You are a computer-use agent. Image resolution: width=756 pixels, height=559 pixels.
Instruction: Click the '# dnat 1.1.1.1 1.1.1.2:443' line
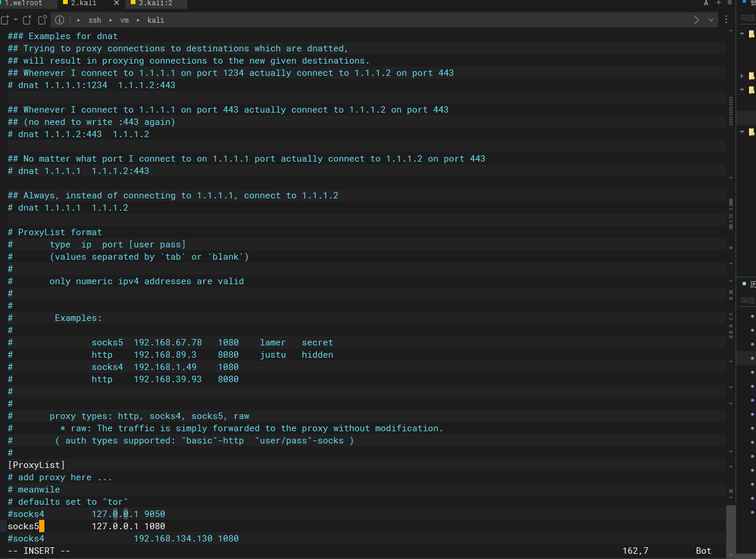78,171
